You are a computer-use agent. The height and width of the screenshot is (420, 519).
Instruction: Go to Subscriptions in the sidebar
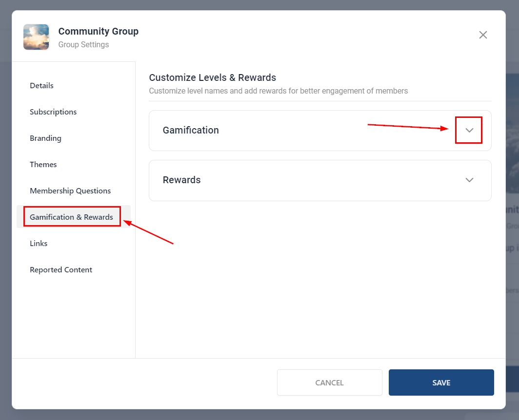[x=53, y=112]
